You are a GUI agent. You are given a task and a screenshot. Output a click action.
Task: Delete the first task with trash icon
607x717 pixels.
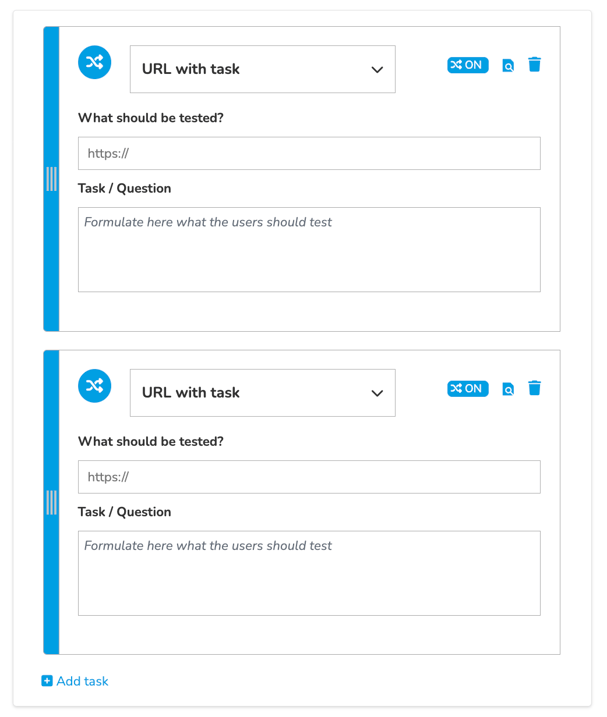[534, 64]
